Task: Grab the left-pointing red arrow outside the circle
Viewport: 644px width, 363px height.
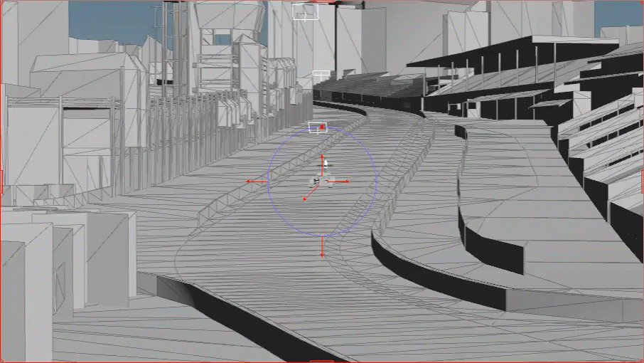Action: [x=257, y=181]
